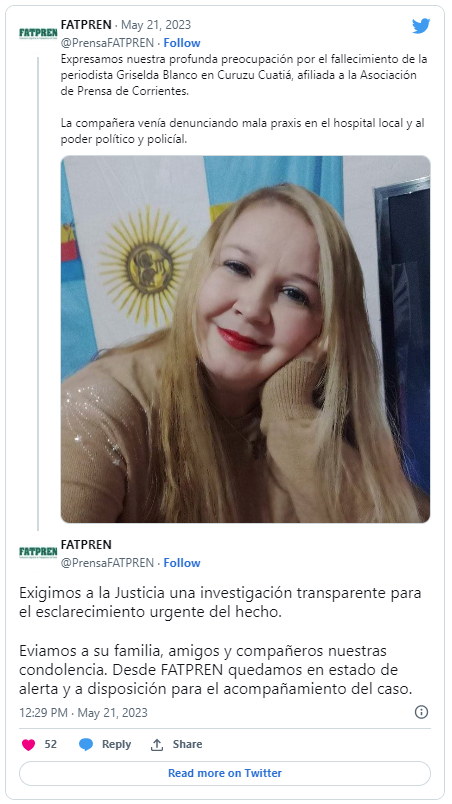Click the lower FATPREN profile avatar
452x804 pixels.
[38, 553]
